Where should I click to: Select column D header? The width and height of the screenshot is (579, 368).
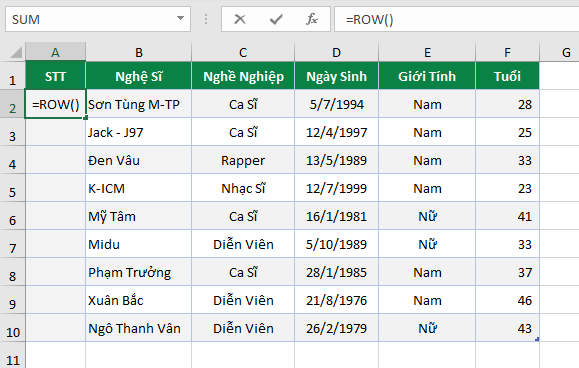tap(336, 52)
